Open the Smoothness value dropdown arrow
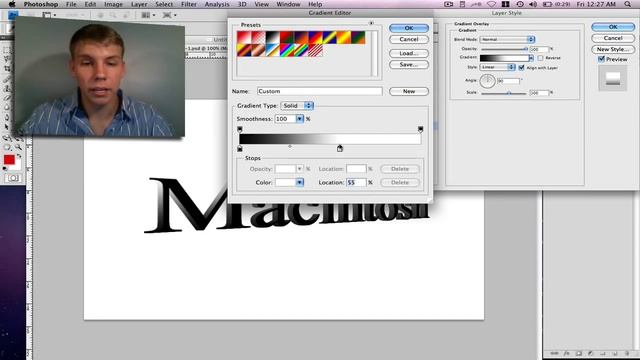The image size is (640, 360). point(300,119)
